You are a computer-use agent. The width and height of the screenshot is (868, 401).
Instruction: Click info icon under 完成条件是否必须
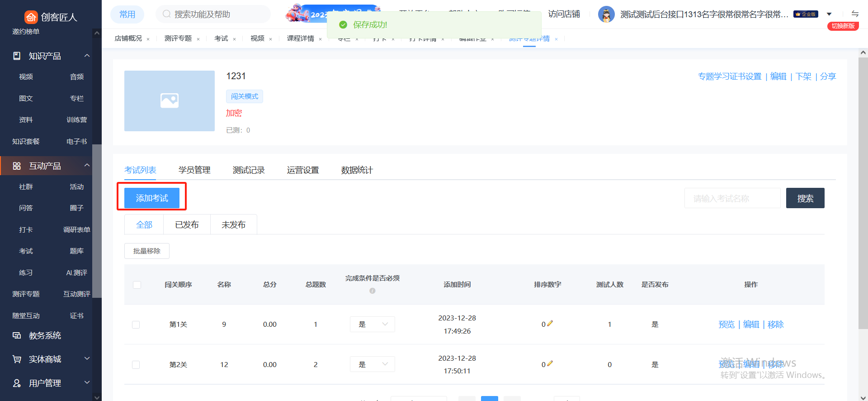[372, 291]
